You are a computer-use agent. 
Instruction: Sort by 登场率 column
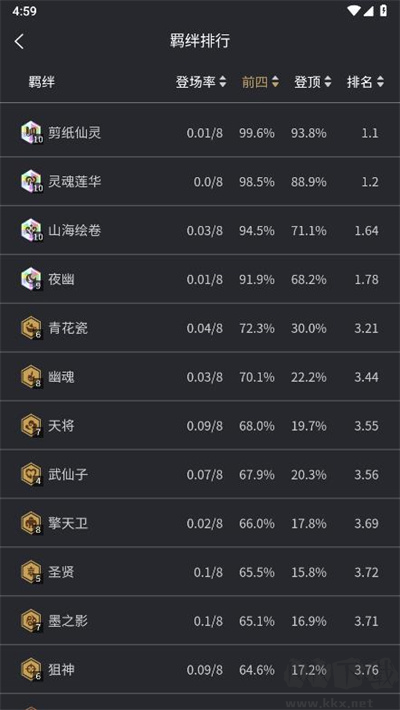pos(201,82)
